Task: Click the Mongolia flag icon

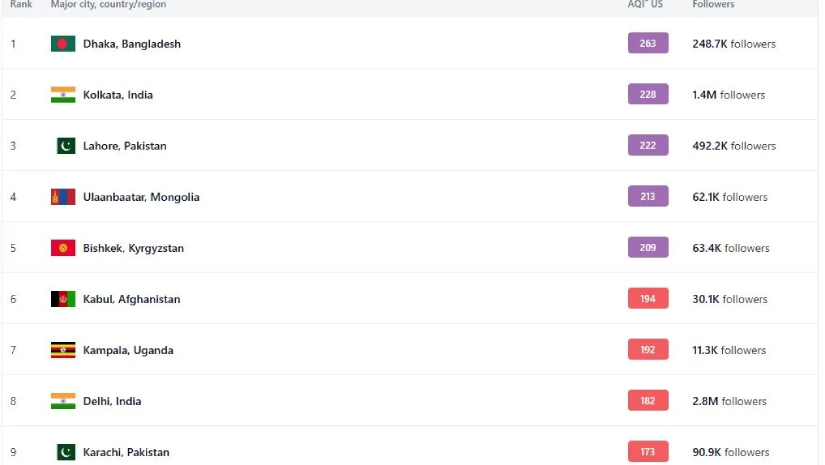Action: click(x=63, y=197)
